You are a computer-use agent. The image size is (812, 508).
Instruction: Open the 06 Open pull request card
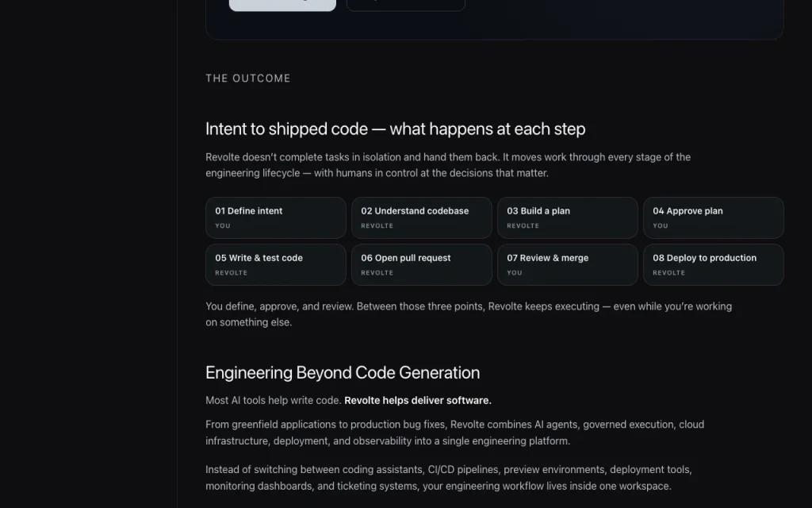tap(422, 264)
